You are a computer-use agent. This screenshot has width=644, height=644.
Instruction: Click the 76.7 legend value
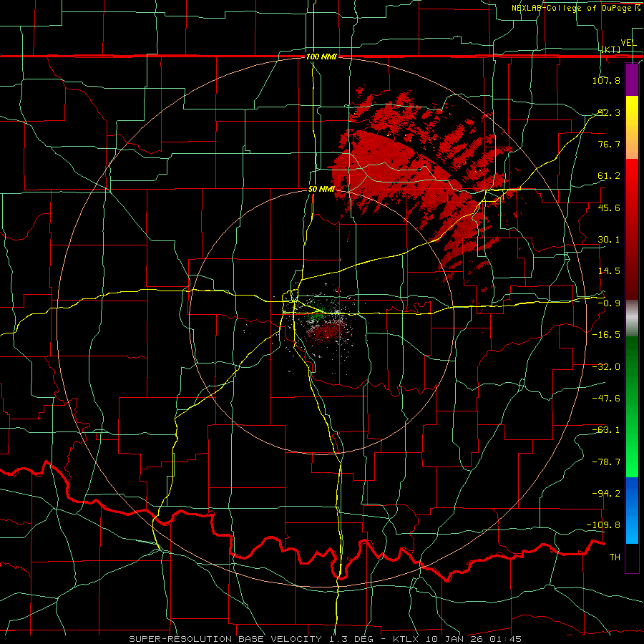[x=609, y=144]
